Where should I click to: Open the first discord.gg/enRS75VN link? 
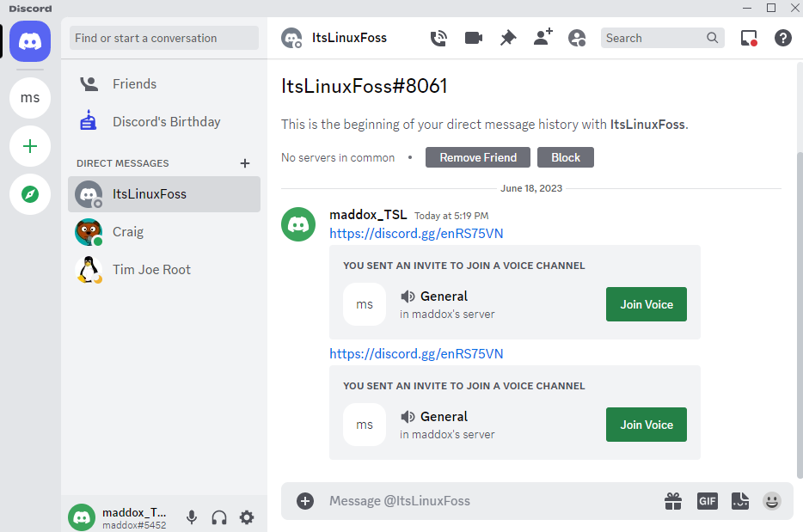pos(416,234)
